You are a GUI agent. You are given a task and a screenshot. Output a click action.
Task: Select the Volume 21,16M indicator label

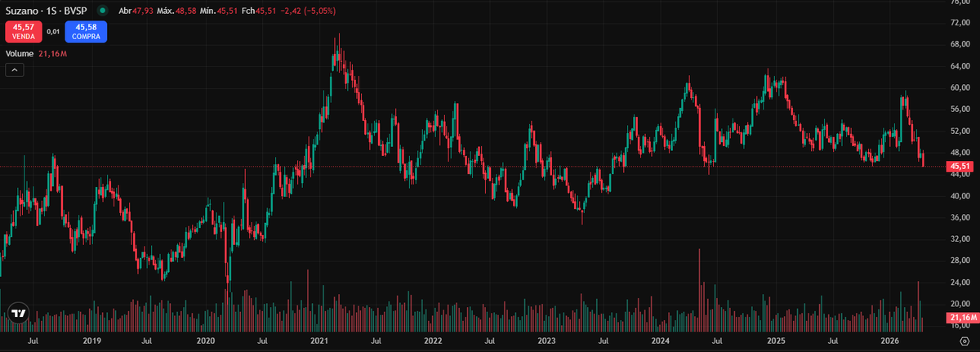37,54
